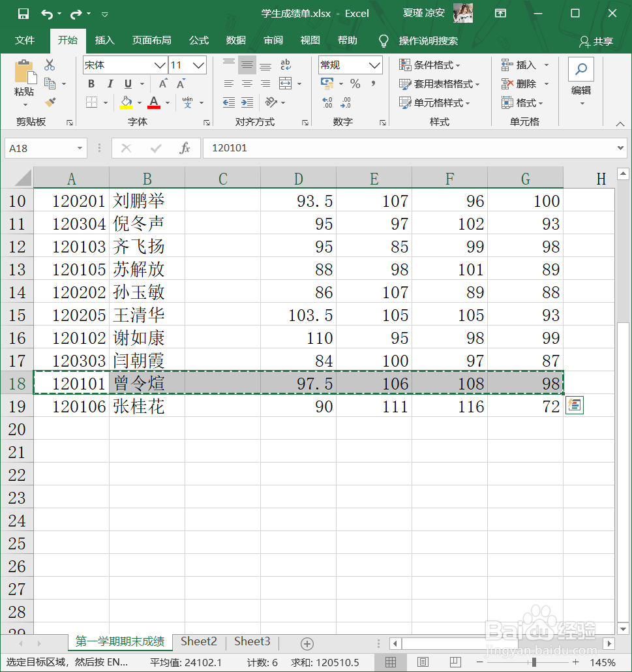This screenshot has width=632, height=672.
Task: Switch to the 插入 ribbon tab
Action: (x=104, y=40)
